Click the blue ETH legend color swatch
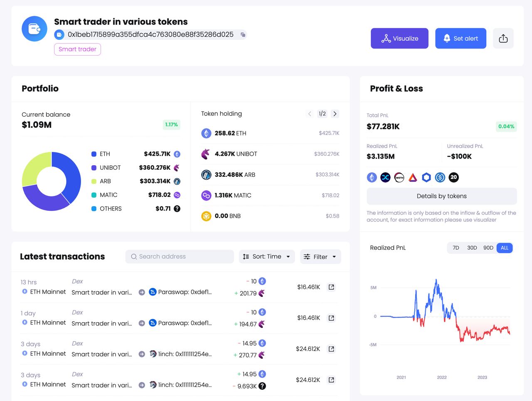Viewport: 532px width, 401px height. 94,154
